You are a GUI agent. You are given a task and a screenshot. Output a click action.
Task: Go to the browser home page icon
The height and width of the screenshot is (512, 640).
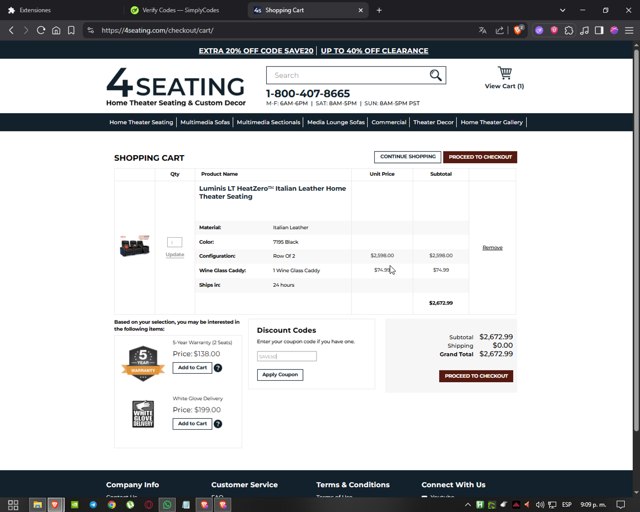coord(56,30)
